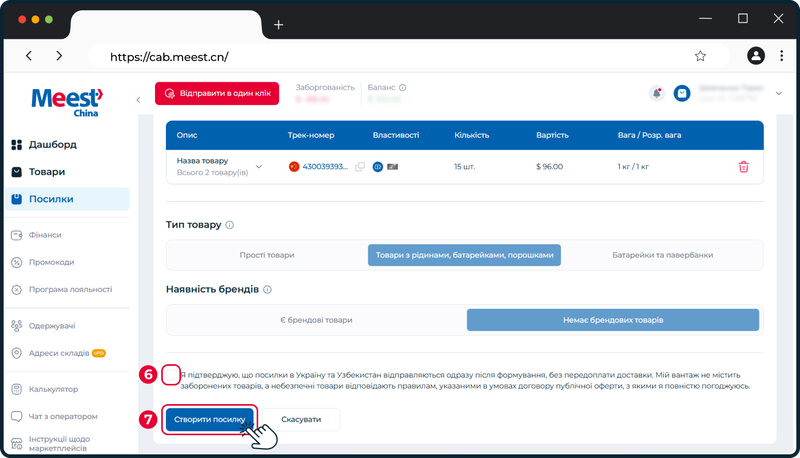Select Батарейки та павербанки goods type
Viewport: 800px width, 458px height.
click(662, 255)
